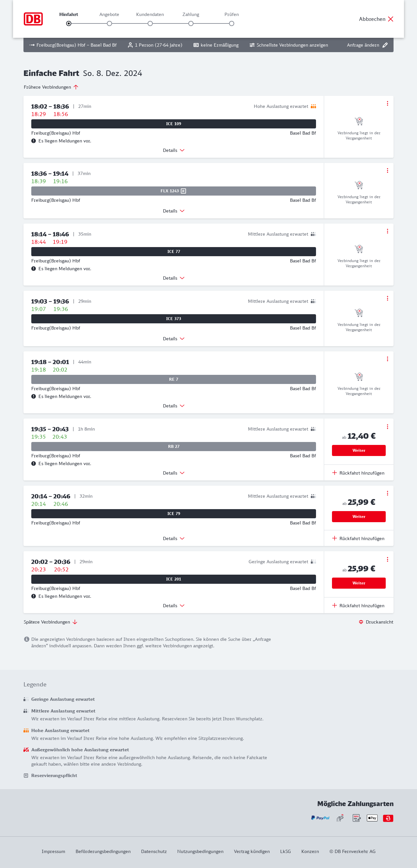Click the info icon for ICE 77 Meldungen

(x=34, y=269)
